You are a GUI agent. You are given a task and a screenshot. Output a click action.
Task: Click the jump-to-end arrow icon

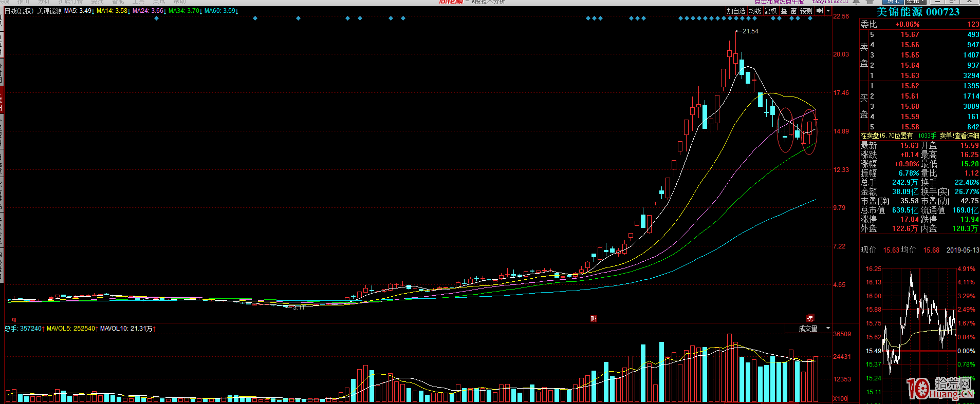(820, 11)
